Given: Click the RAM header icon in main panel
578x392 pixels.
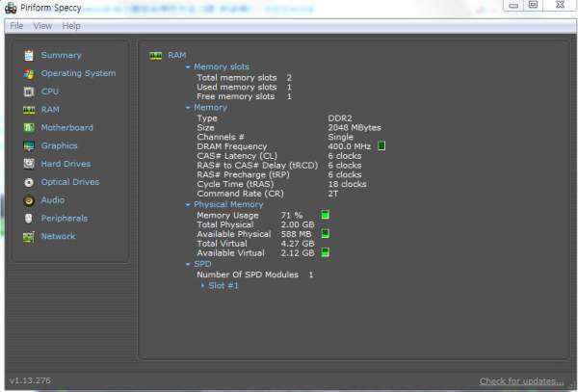Looking at the screenshot, I should pyautogui.click(x=155, y=56).
